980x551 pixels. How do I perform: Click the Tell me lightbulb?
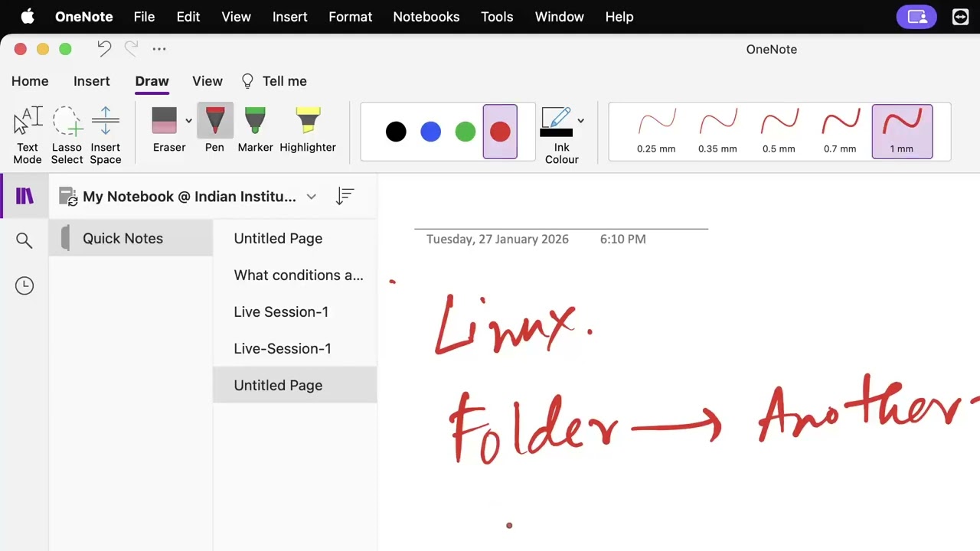coord(247,81)
